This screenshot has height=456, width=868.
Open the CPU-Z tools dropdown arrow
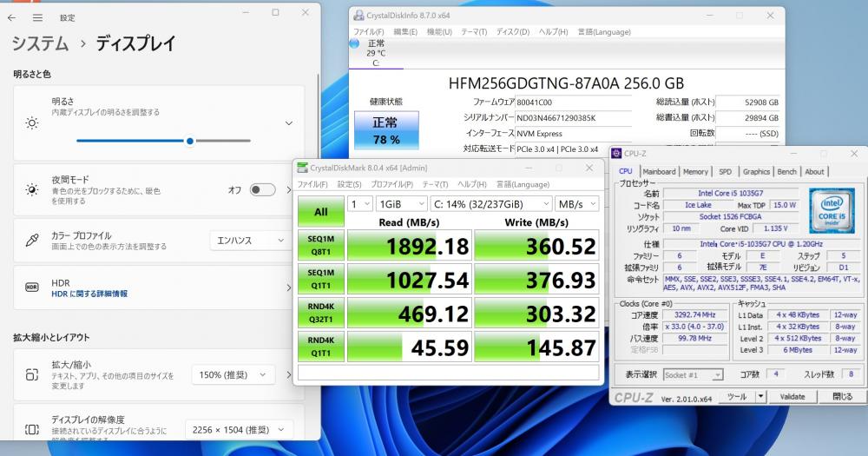[x=761, y=396]
